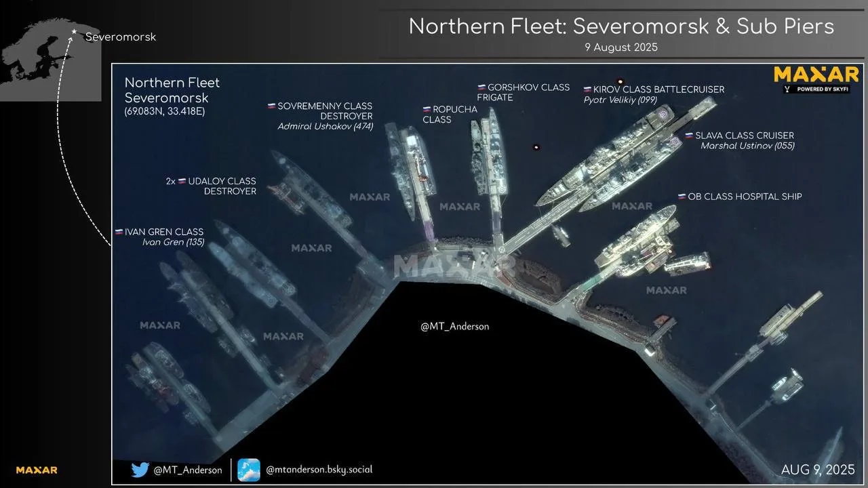
Task: Click the Pyotr Velikiy (099) label
Action: click(620, 100)
